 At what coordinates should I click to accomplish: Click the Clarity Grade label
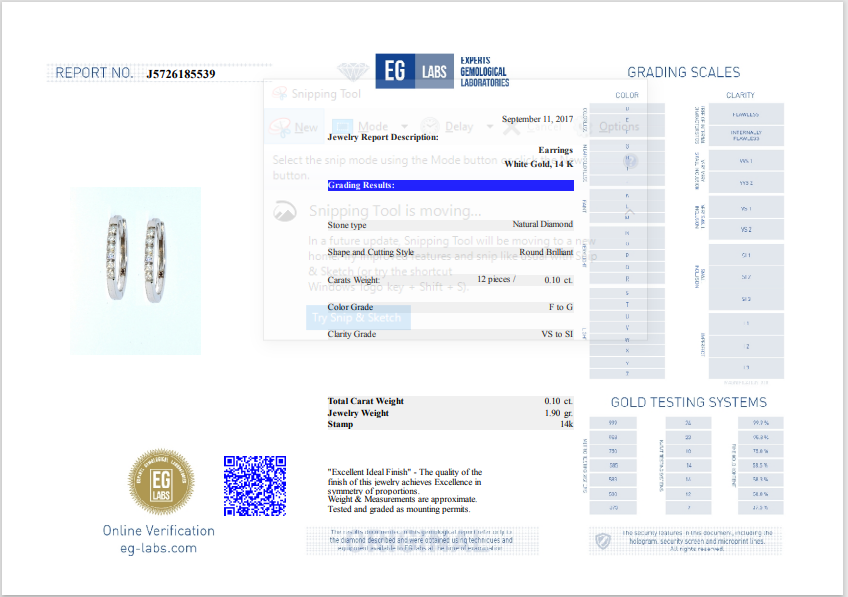pos(352,334)
